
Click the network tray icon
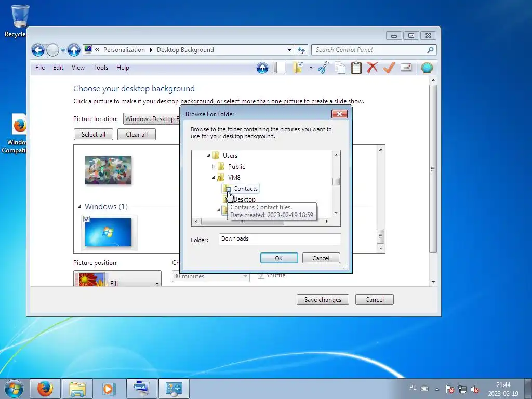coord(462,389)
